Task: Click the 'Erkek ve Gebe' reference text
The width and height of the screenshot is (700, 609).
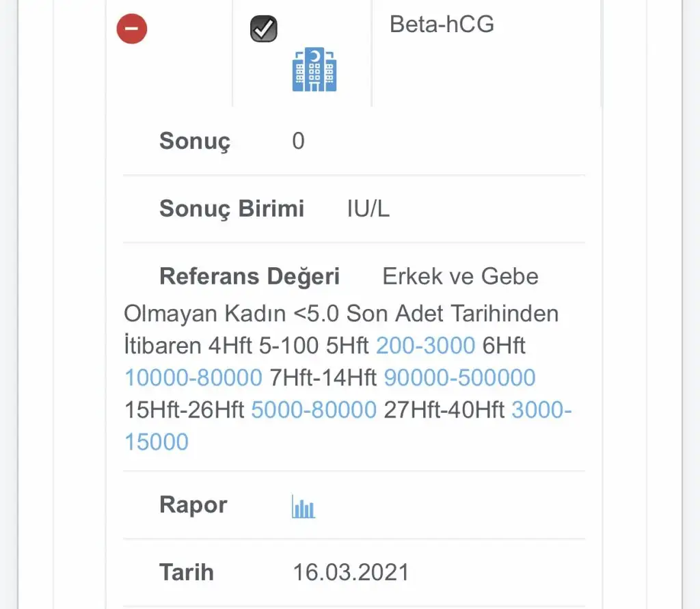Action: coord(460,276)
